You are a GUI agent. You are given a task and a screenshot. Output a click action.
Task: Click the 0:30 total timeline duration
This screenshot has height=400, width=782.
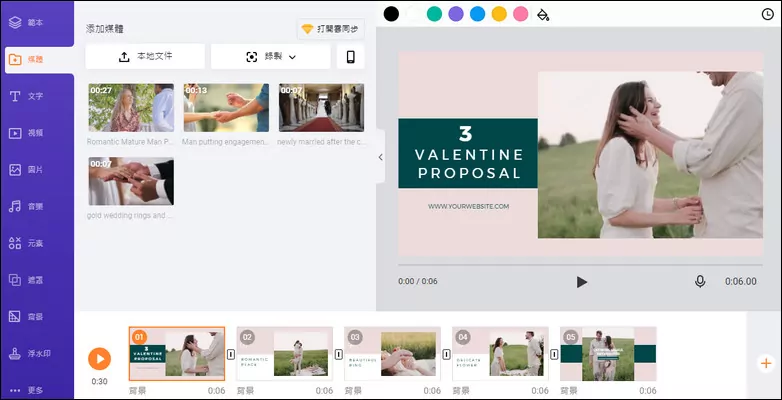(x=99, y=382)
